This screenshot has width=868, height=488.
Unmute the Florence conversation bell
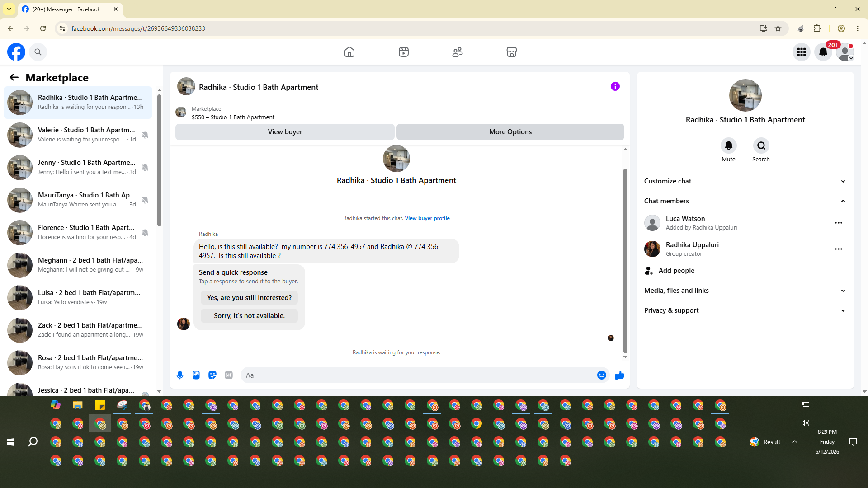(145, 233)
